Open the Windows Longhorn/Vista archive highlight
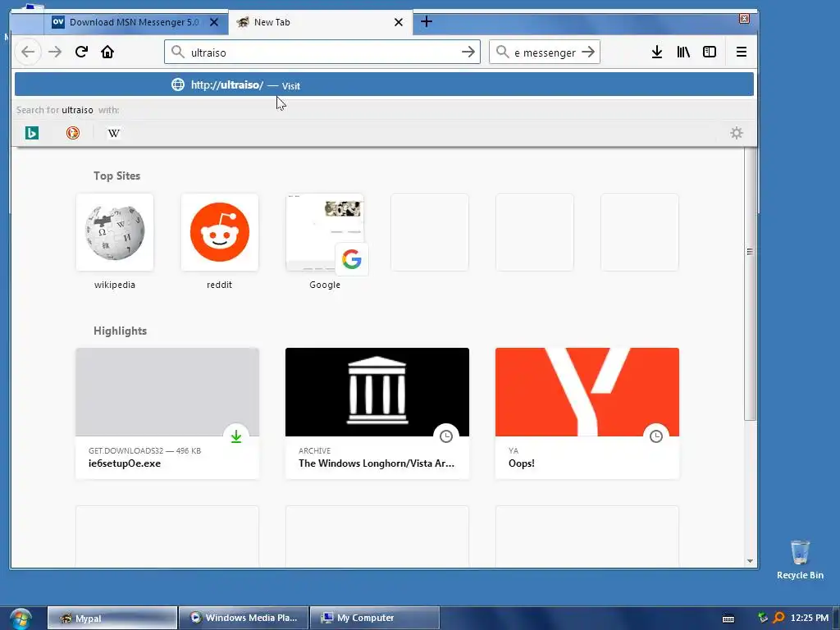The image size is (840, 630). coord(377,413)
